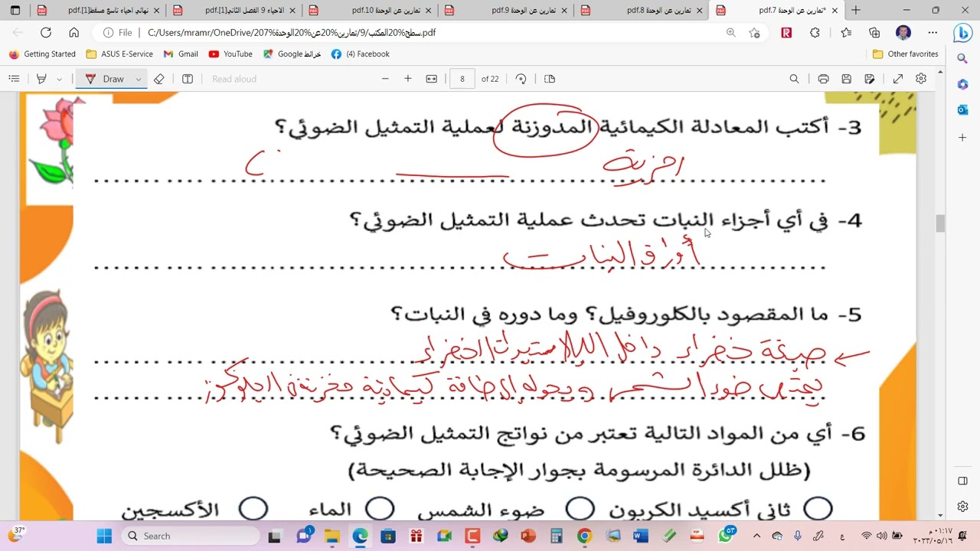
Task: Add a sidebar app with plus
Action: [962, 138]
